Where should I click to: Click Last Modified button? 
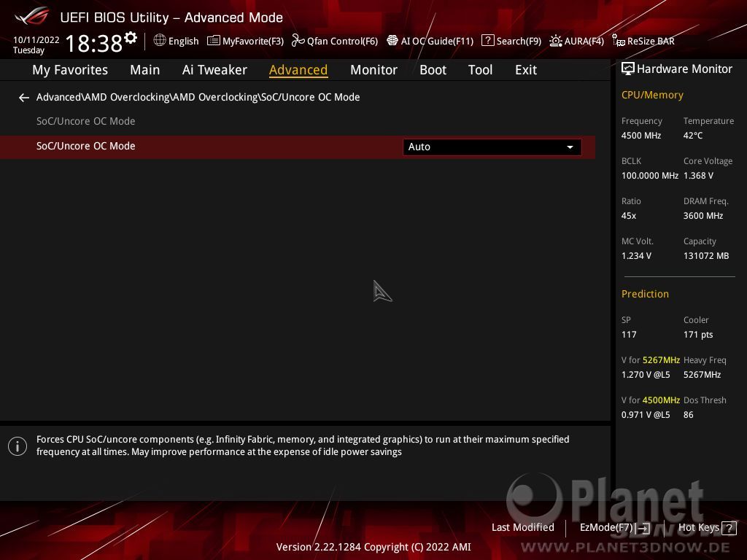tap(522, 527)
